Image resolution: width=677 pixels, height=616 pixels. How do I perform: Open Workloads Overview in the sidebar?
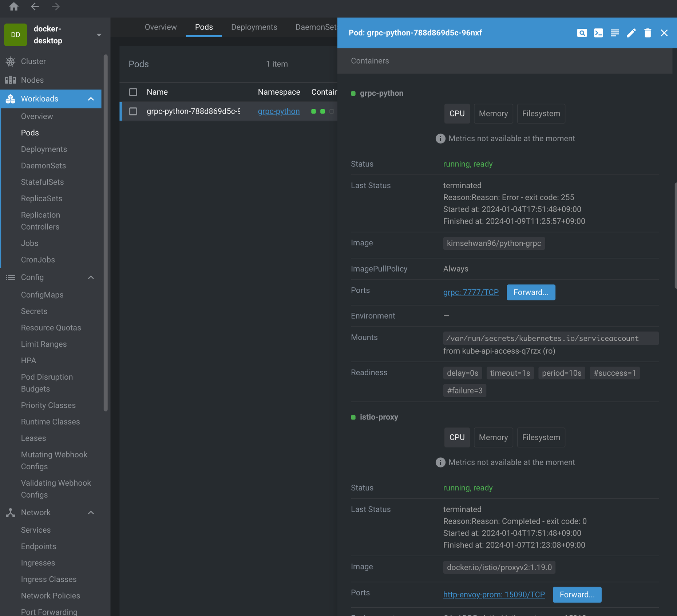click(37, 117)
